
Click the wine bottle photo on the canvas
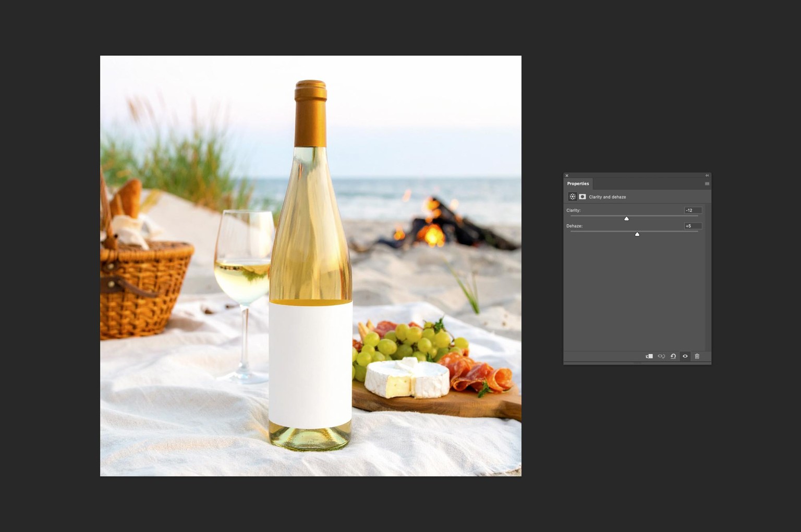coord(311,266)
